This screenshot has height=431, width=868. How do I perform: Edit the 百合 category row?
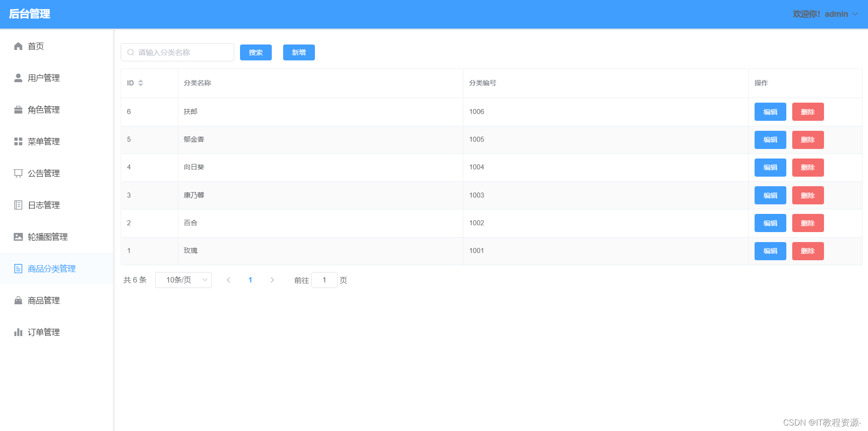tap(770, 223)
